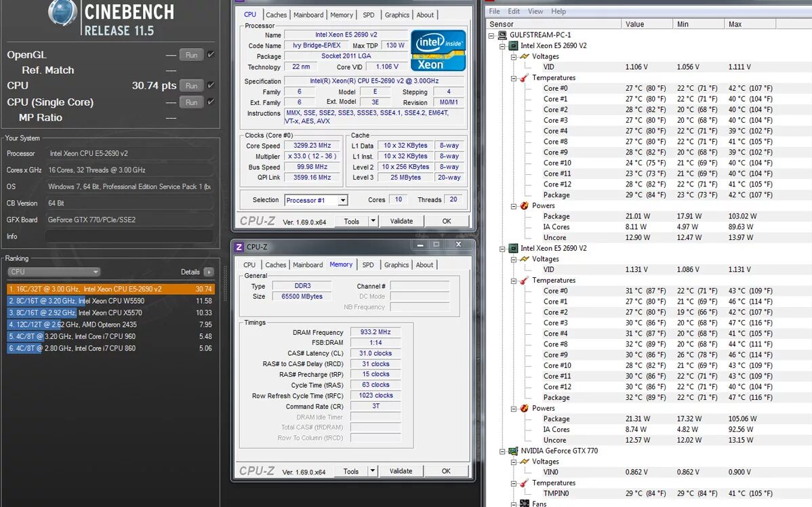Image resolution: width=812 pixels, height=507 pixels.
Task: Click Validate in upper CPU-Z window
Action: [401, 221]
